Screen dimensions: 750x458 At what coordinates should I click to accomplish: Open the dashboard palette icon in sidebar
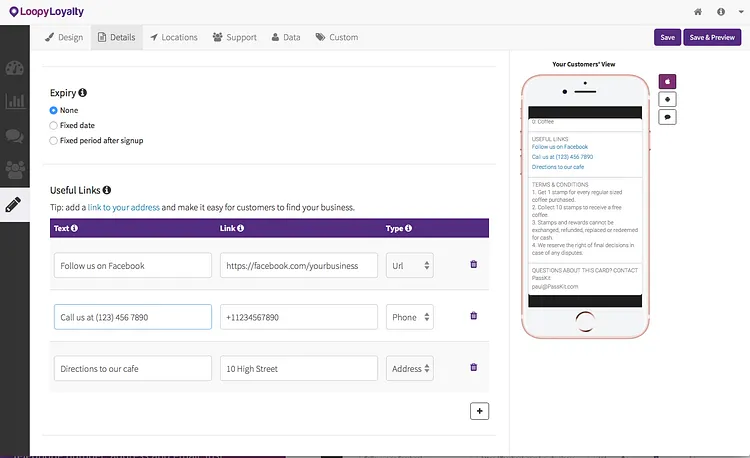click(x=14, y=68)
